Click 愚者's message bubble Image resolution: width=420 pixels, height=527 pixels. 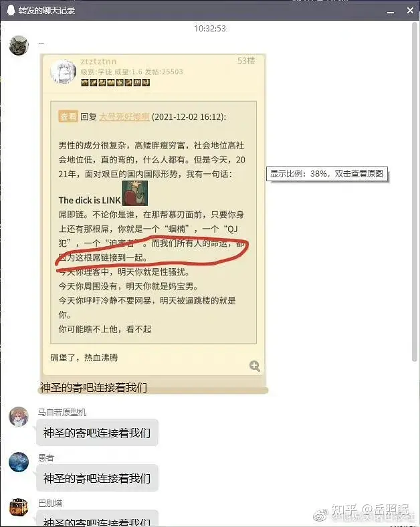(x=97, y=478)
